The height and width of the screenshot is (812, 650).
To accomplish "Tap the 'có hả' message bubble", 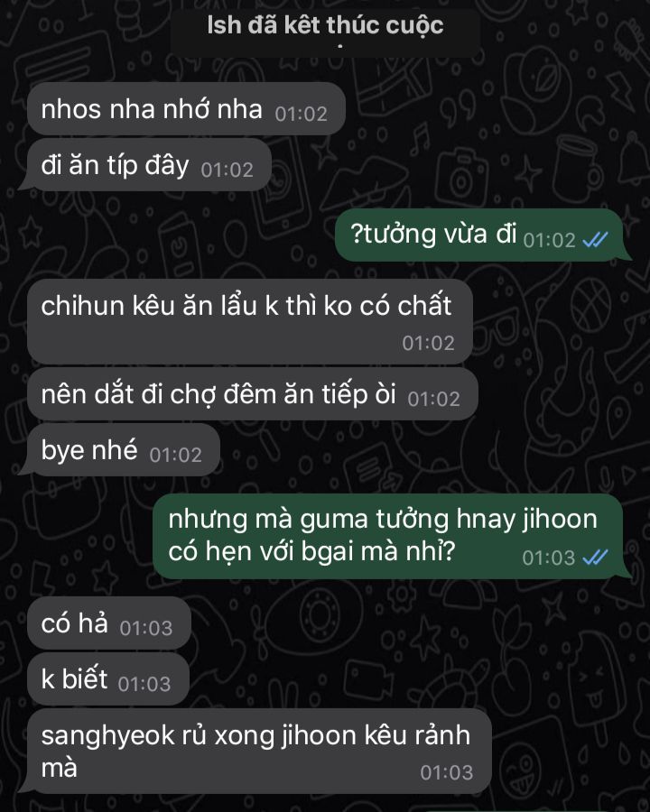I will (x=109, y=623).
